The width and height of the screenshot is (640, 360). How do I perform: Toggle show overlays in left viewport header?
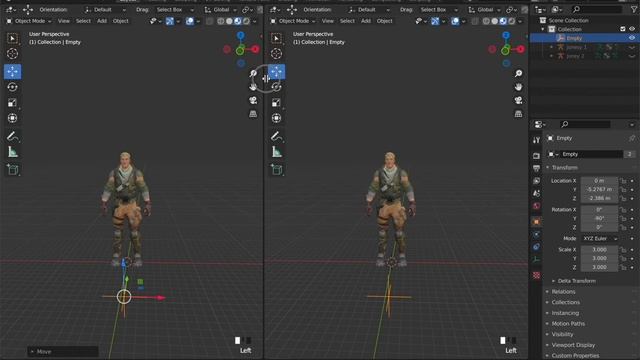coord(190,21)
